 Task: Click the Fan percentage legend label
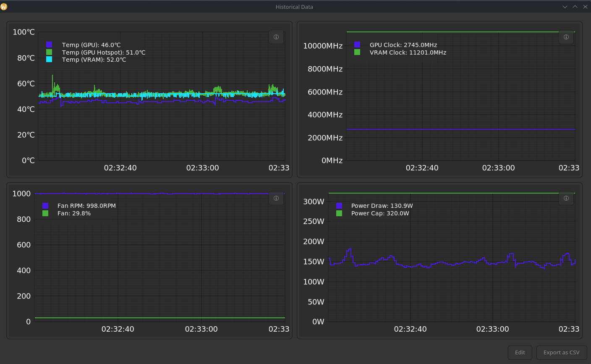coord(74,213)
